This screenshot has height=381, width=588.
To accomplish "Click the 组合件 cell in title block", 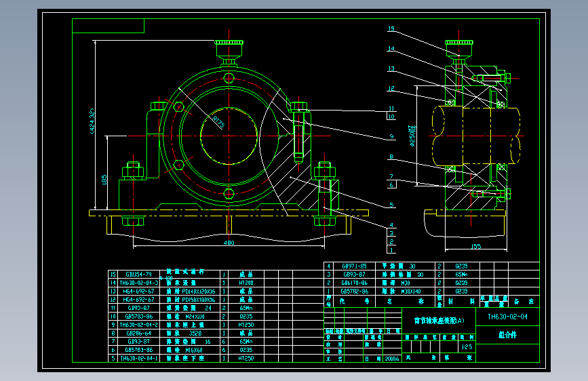I will [x=507, y=334].
